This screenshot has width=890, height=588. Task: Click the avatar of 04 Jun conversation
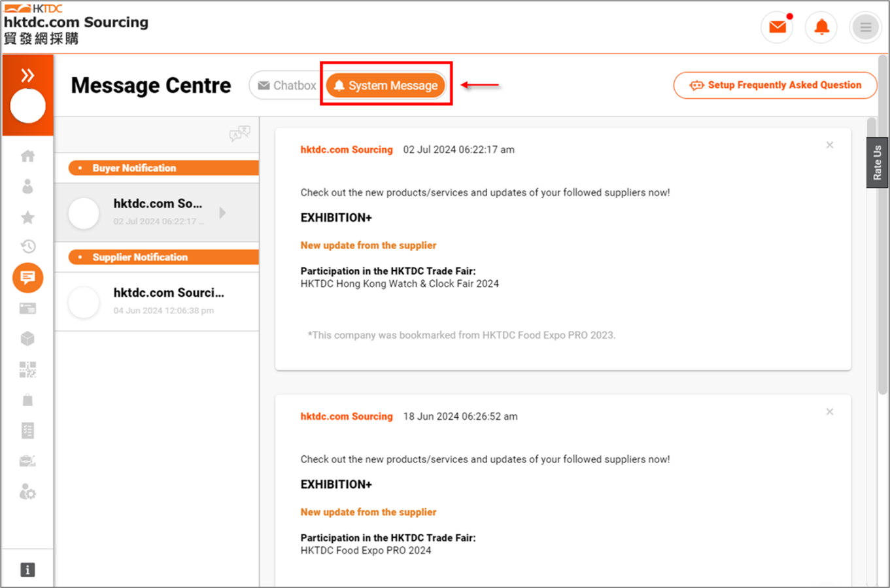(x=84, y=302)
